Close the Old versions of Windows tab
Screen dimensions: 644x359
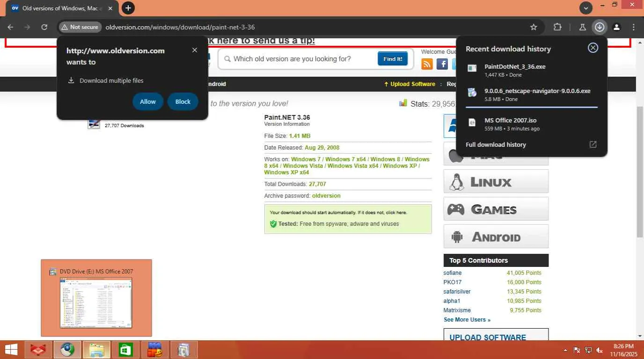pyautogui.click(x=110, y=8)
